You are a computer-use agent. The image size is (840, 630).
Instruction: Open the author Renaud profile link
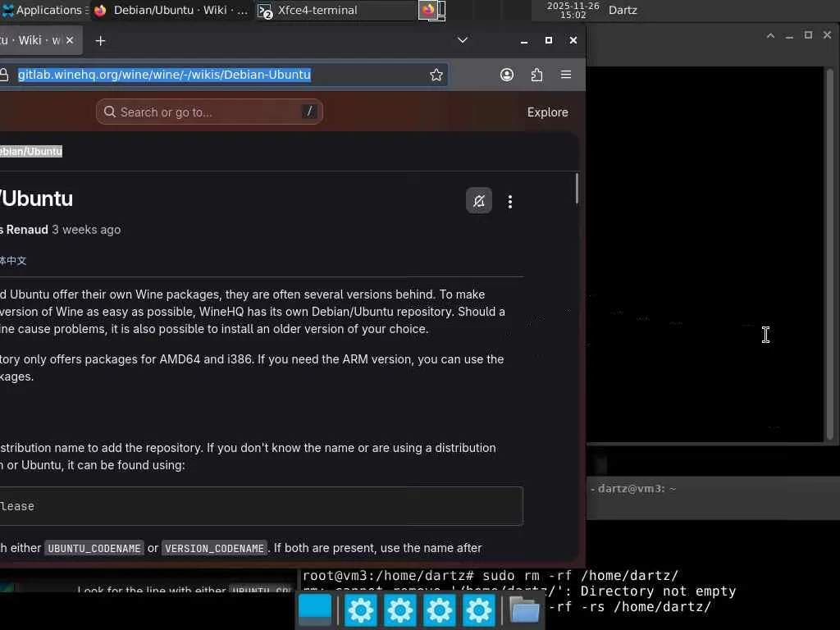[25, 230]
